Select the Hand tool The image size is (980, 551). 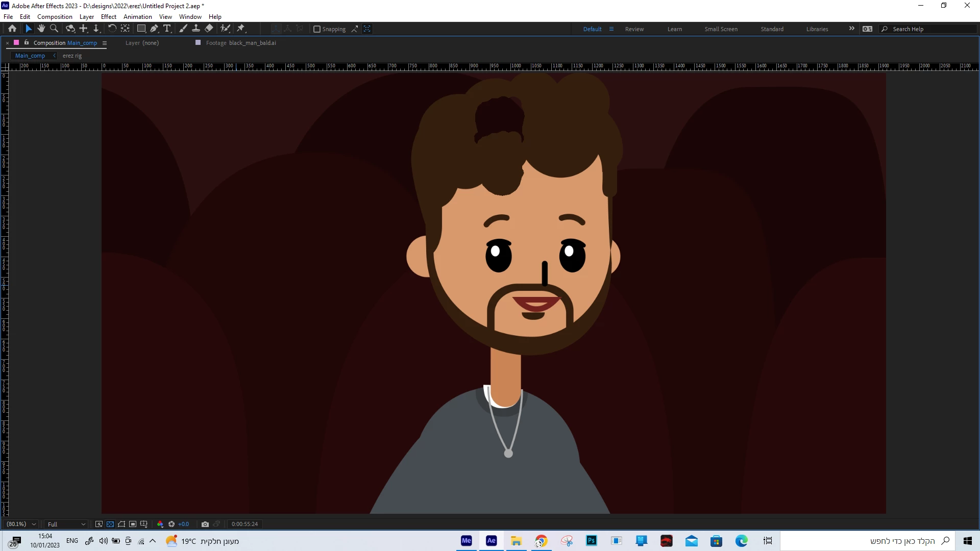[x=41, y=29]
